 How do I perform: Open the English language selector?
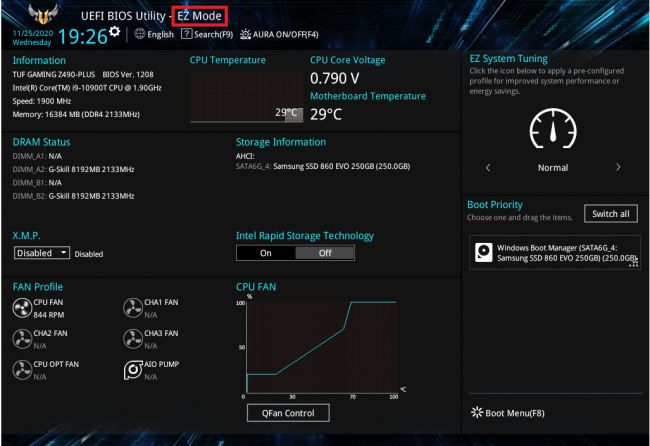click(x=154, y=34)
